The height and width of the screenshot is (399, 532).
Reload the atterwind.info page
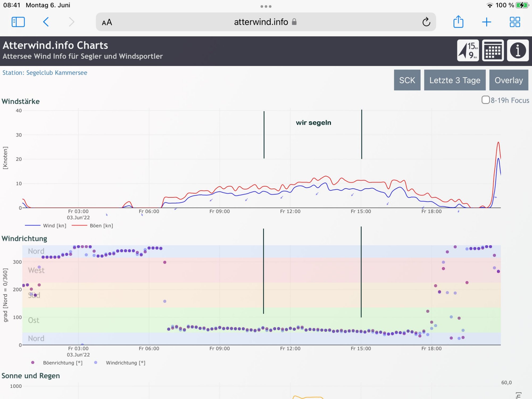(426, 22)
